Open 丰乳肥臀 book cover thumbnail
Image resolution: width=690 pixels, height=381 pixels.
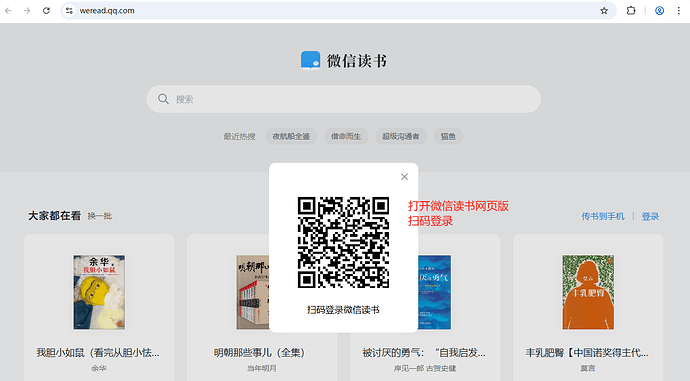pos(588,292)
